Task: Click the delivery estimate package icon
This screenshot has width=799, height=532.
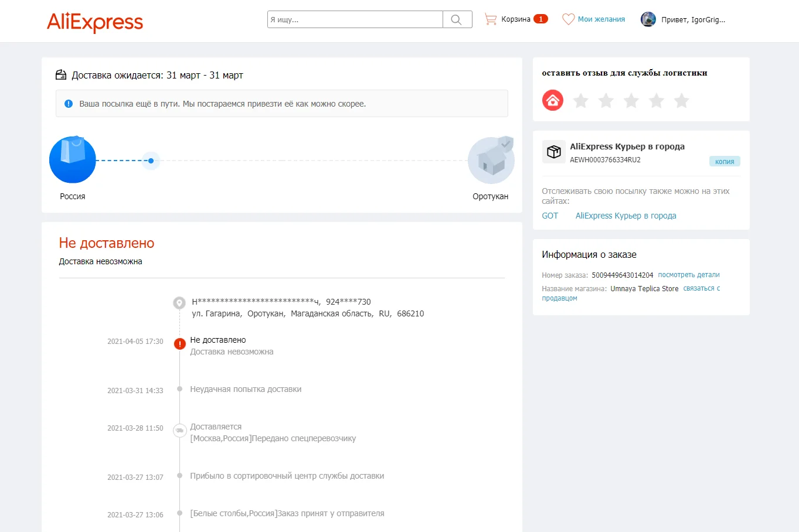Action: point(61,75)
